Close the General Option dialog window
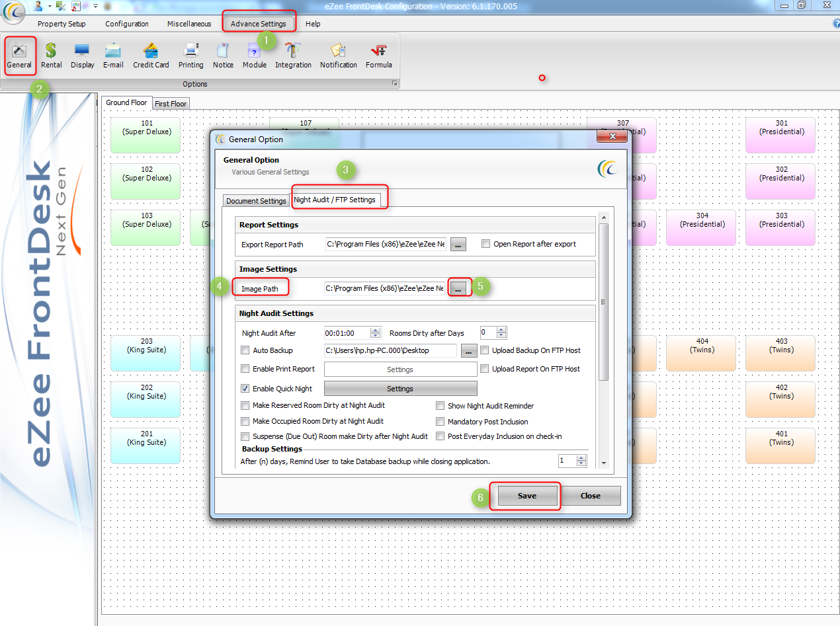Screen dimensions: 840x626 pyautogui.click(x=612, y=136)
